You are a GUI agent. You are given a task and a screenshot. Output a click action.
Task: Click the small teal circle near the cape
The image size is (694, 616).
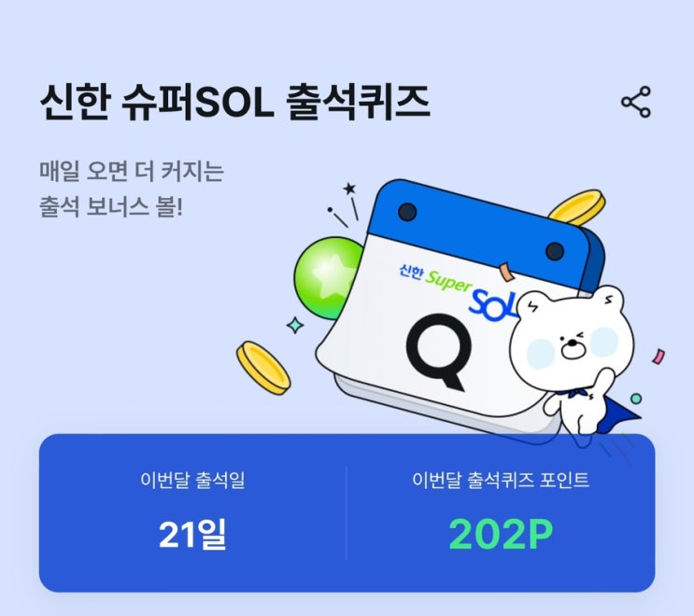click(x=636, y=399)
